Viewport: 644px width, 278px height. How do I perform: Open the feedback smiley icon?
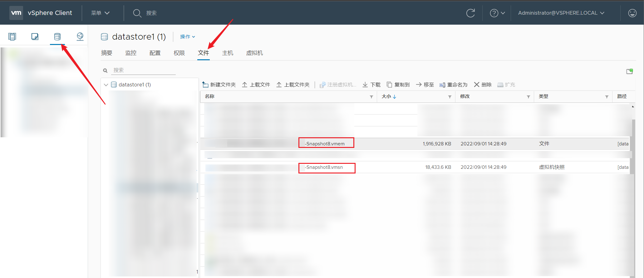coord(632,13)
